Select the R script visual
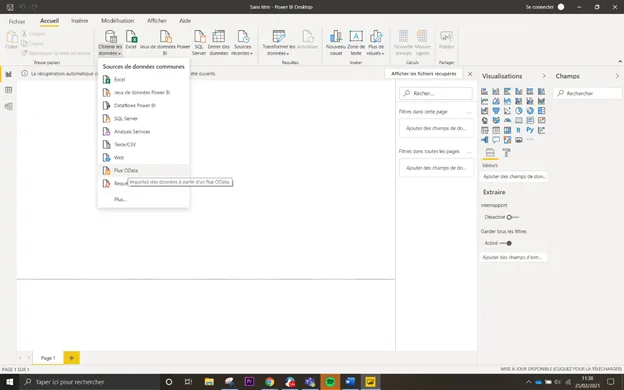 point(519,130)
